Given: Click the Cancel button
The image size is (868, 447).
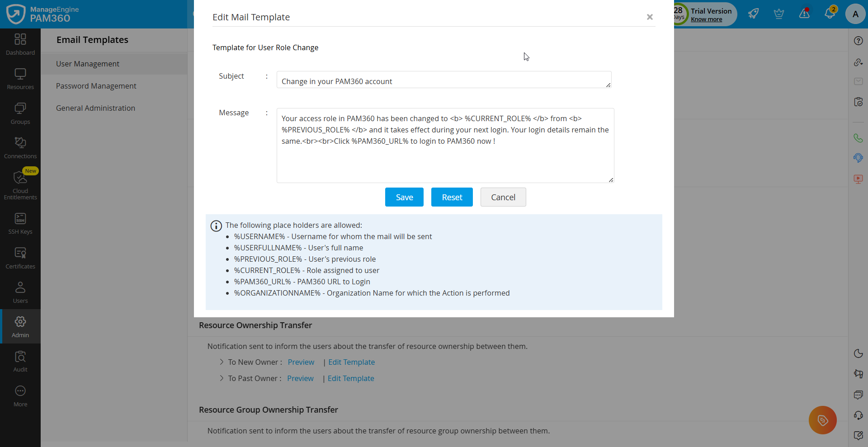Looking at the screenshot, I should (503, 197).
